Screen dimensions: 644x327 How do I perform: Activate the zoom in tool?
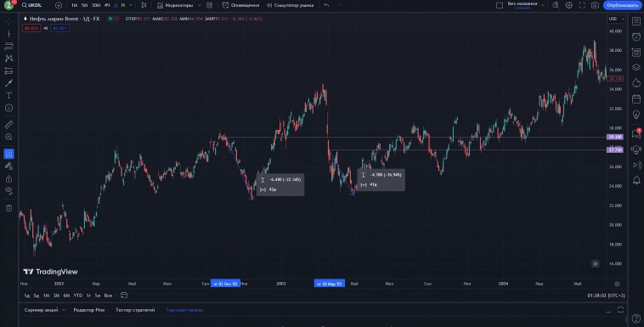click(x=8, y=138)
